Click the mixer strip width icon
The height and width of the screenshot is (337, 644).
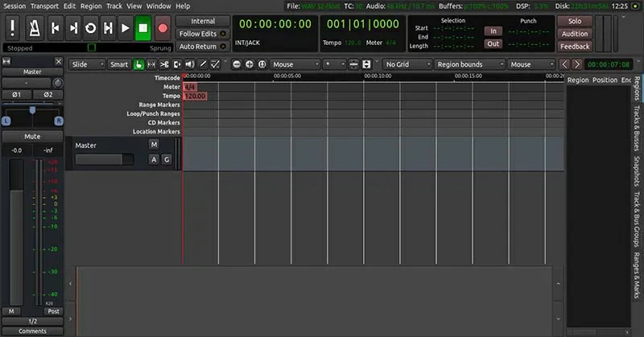6,62
